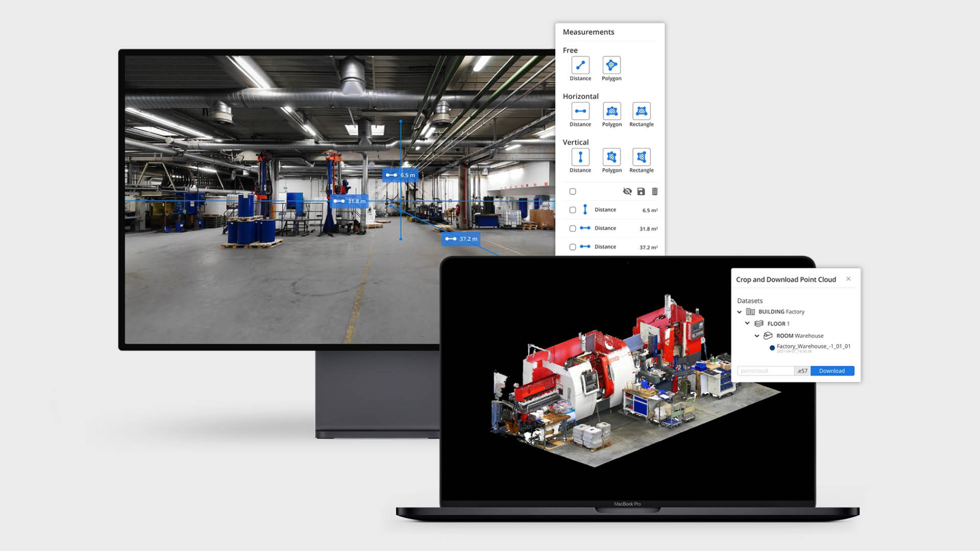Select the Horizontal Polygon tool
Screen dimensions: 980x551
tap(610, 110)
